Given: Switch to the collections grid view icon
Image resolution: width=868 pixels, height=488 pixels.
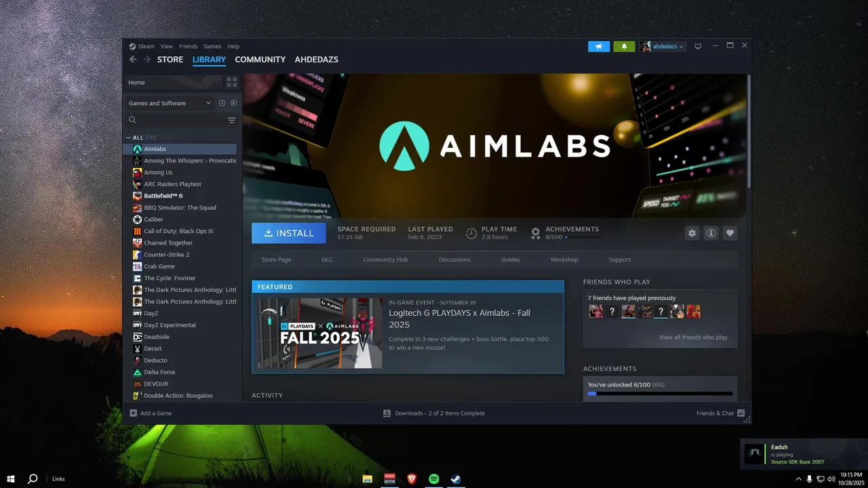Looking at the screenshot, I should click(x=232, y=82).
